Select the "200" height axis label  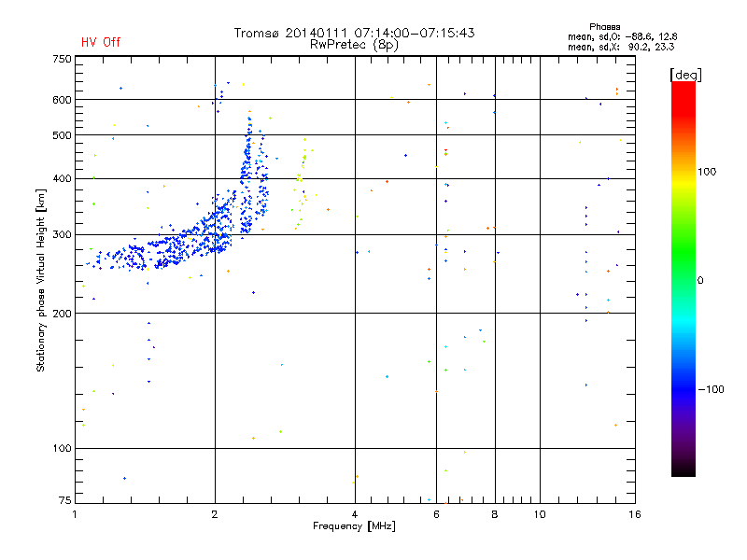point(62,314)
